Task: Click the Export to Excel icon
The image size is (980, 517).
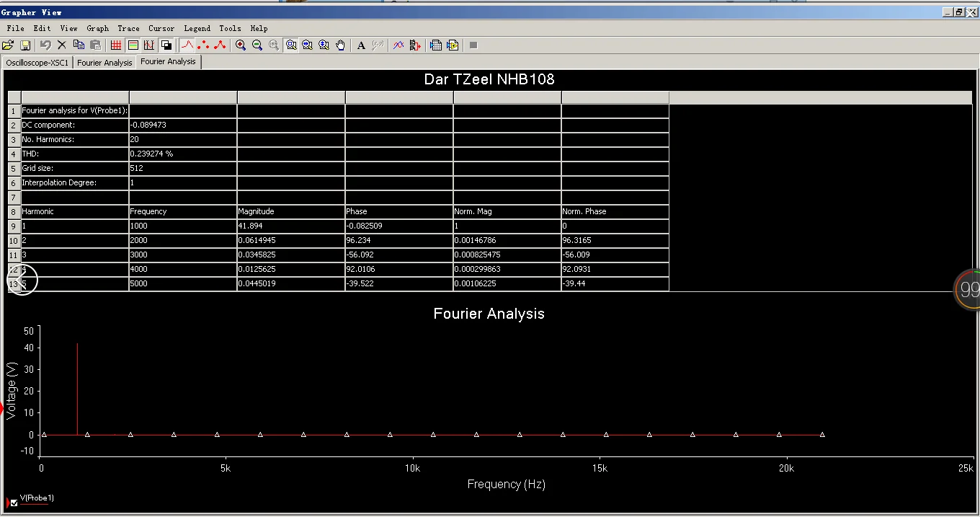Action: 436,45
